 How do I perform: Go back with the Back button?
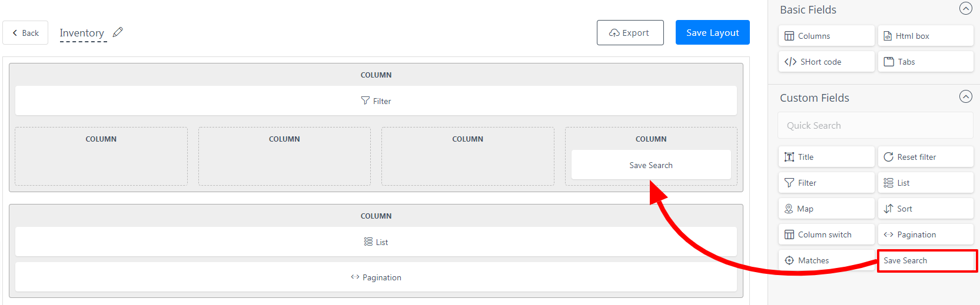[x=25, y=33]
